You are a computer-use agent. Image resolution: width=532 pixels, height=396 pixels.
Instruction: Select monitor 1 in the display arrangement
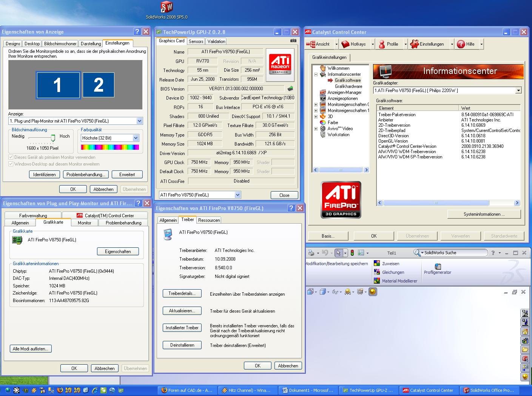tap(58, 85)
